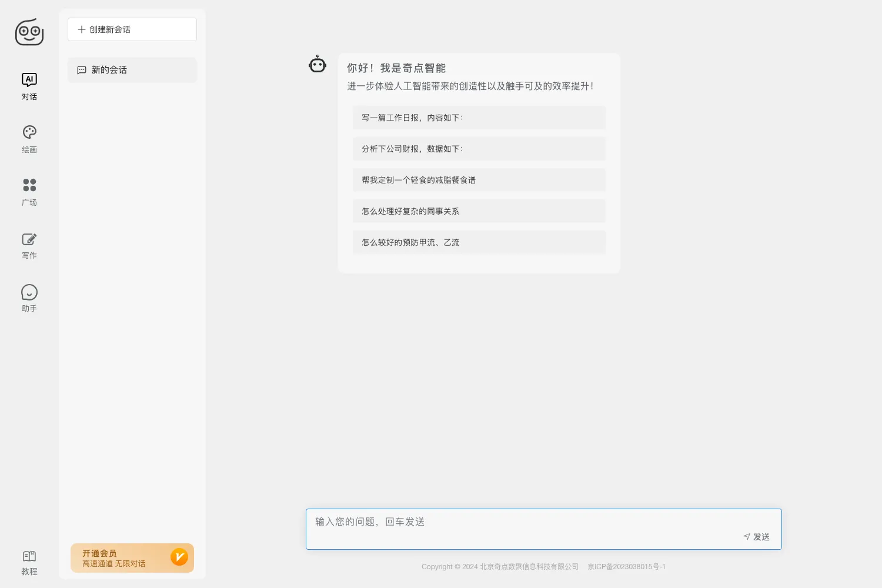
Task: Click the chat bubble icon beside 新的会话
Action: click(82, 70)
